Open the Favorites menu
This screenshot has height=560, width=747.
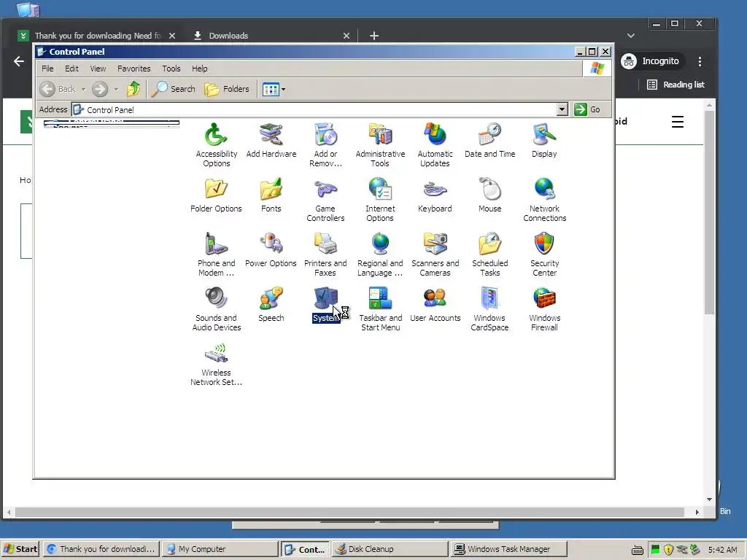(x=134, y=69)
